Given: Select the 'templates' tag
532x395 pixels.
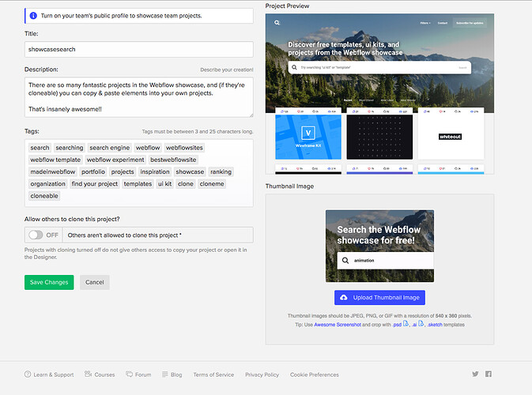Looking at the screenshot, I should click(x=138, y=184).
